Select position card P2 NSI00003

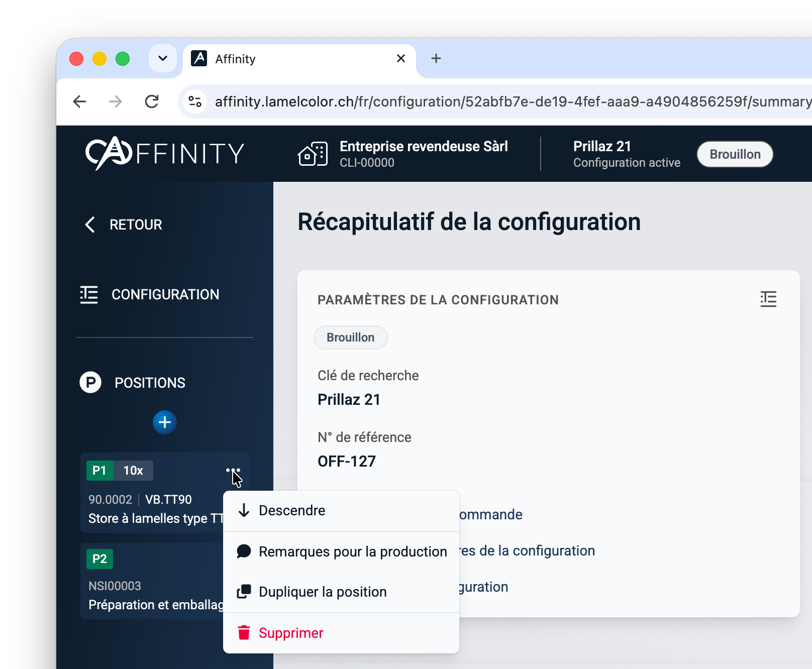(152, 581)
